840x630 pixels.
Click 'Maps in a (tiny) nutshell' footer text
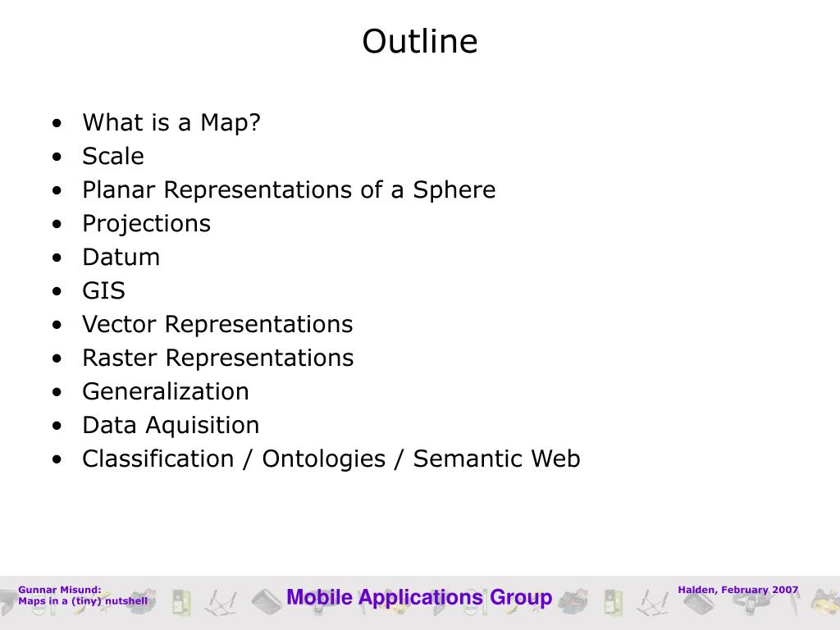tap(83, 601)
